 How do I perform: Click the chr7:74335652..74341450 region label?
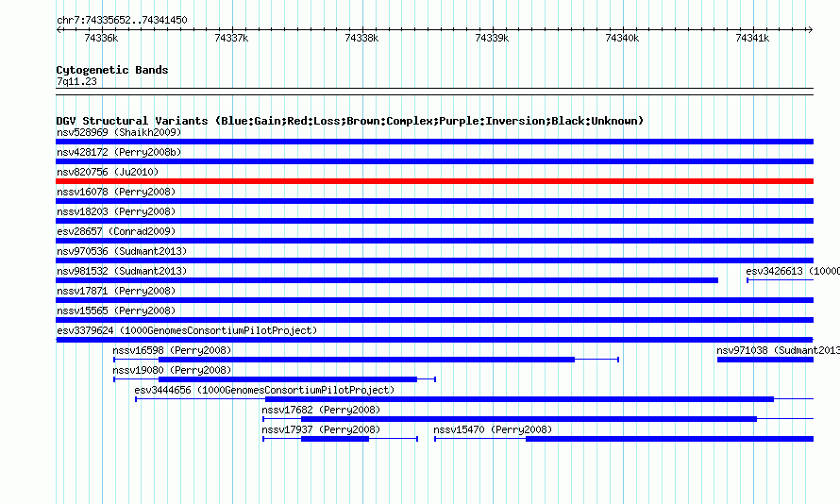[122, 20]
